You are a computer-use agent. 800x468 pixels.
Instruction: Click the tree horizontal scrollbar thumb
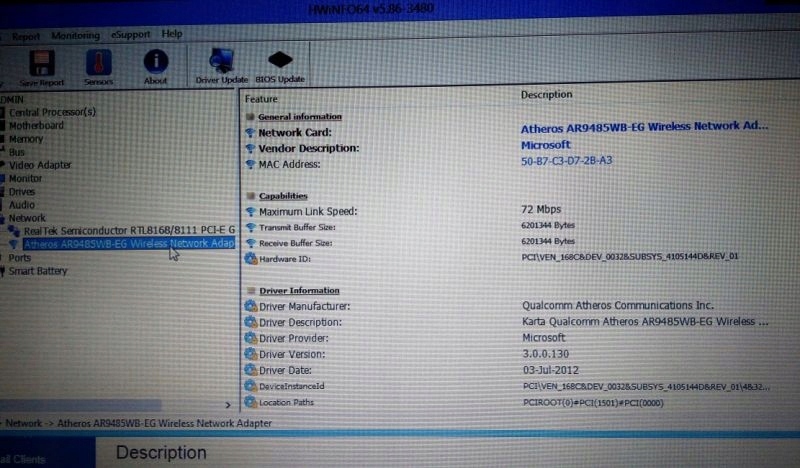point(81,405)
